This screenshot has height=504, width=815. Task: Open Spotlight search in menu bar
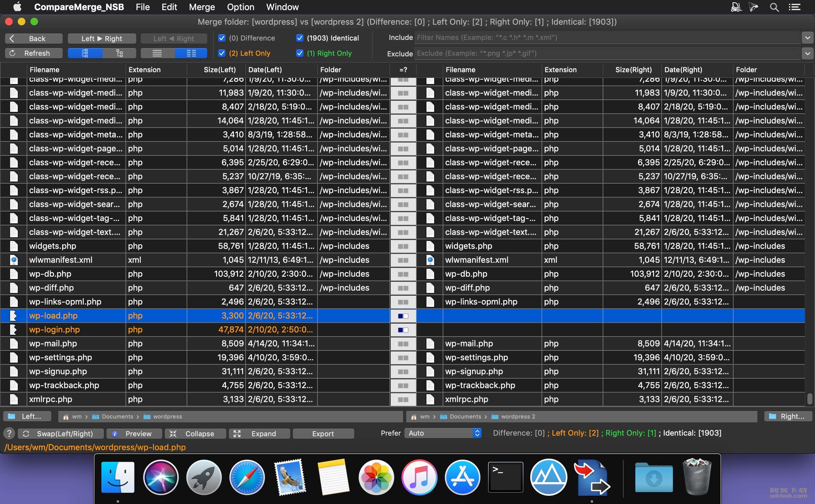click(x=774, y=7)
